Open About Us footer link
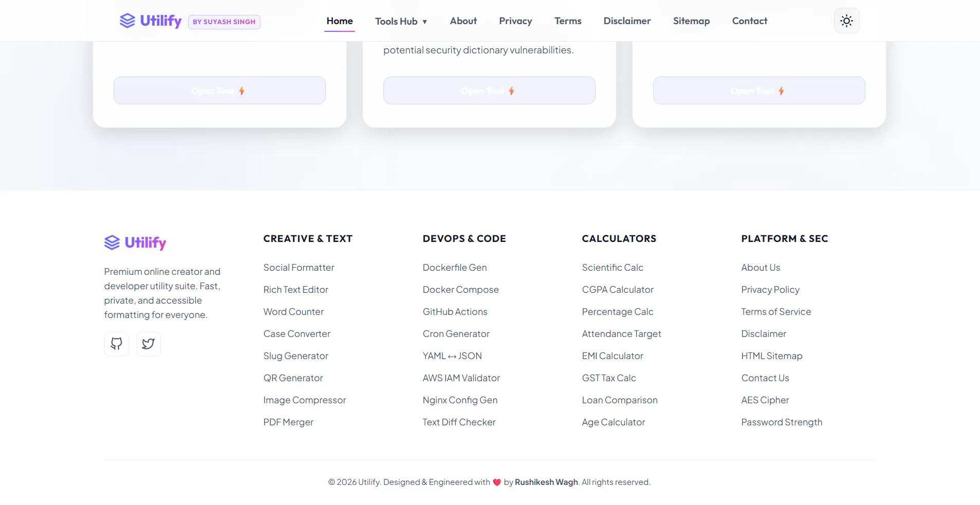 click(x=761, y=268)
